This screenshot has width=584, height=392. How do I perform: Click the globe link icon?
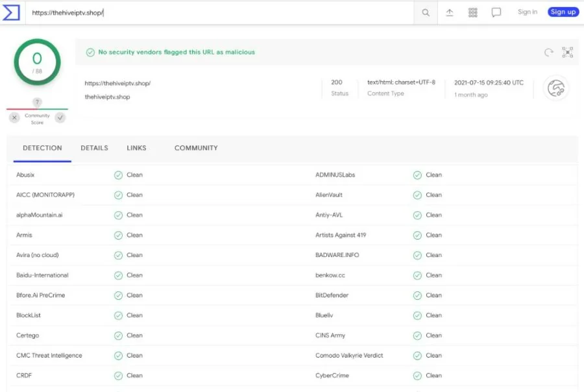(x=555, y=88)
